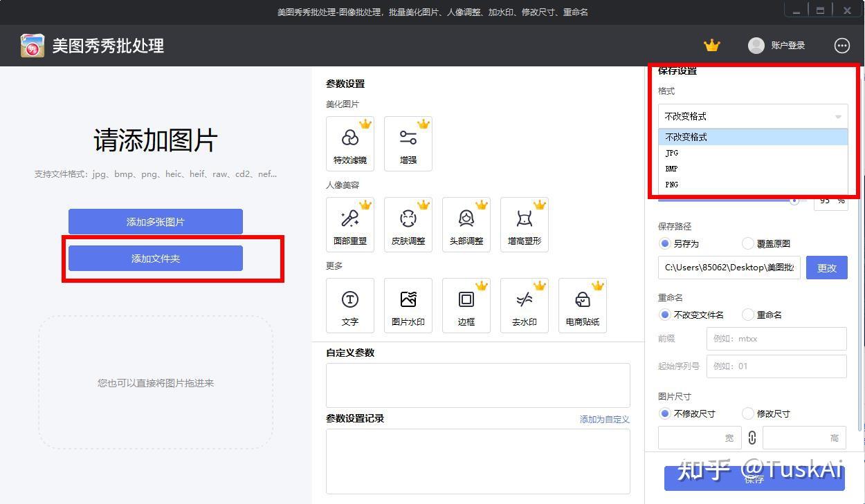Click the 参数设置记录 list box
865x504 pixels.
[x=478, y=461]
